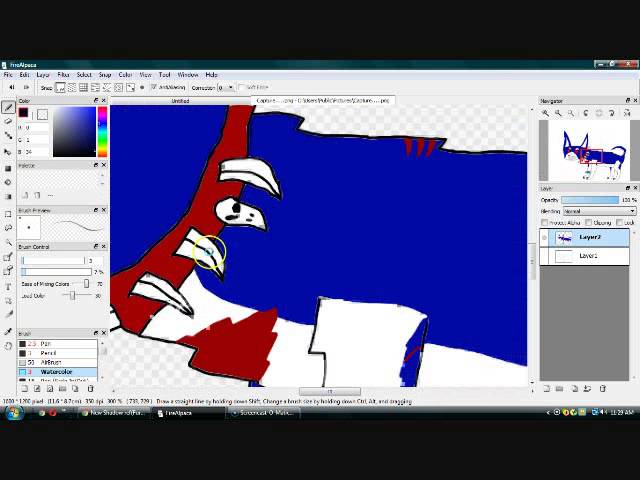Viewport: 640px width, 480px height.
Task: Select the Move tool
Action: pos(8,152)
